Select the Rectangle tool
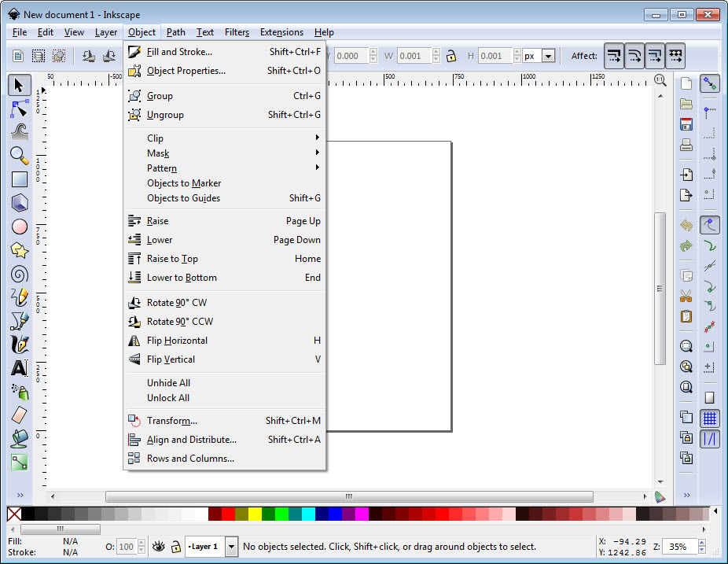728x564 pixels. (x=19, y=179)
